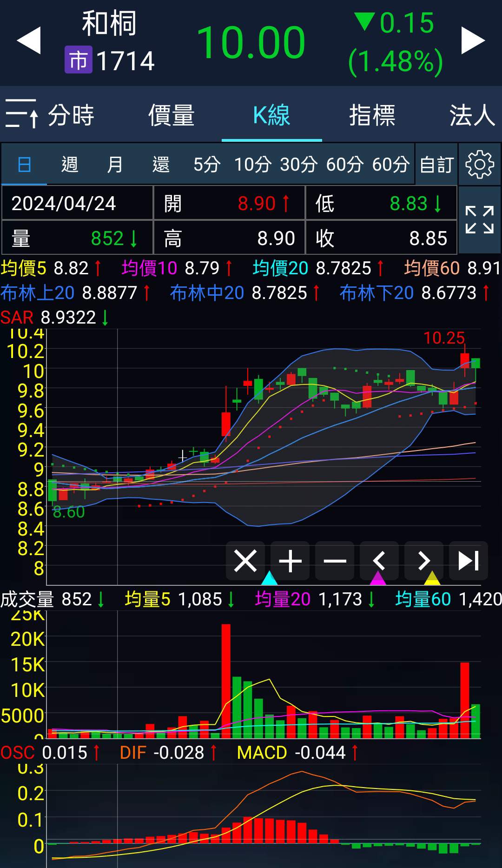Select 5分 chart interval

pos(207,165)
